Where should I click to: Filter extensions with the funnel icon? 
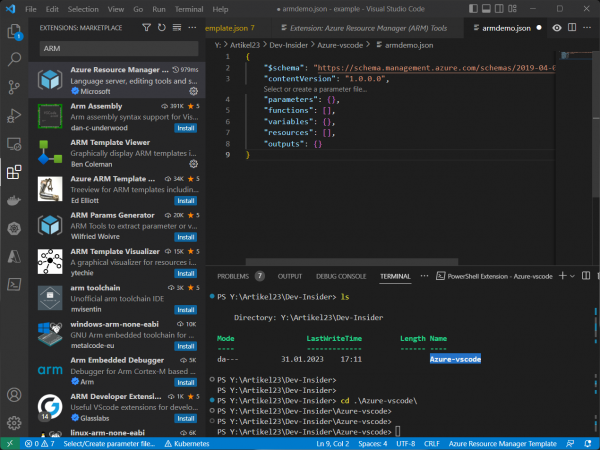(x=146, y=28)
